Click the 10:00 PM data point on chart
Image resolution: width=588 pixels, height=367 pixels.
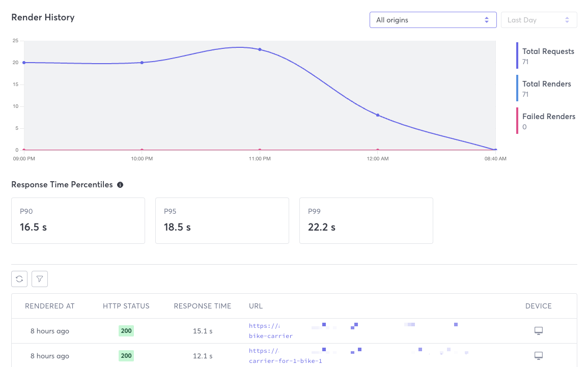(142, 63)
